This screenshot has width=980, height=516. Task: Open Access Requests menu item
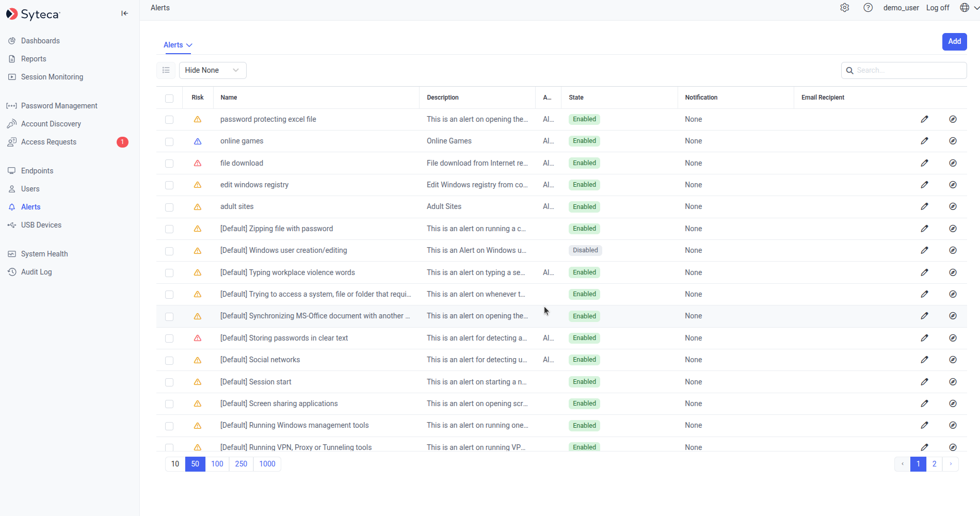tap(49, 142)
